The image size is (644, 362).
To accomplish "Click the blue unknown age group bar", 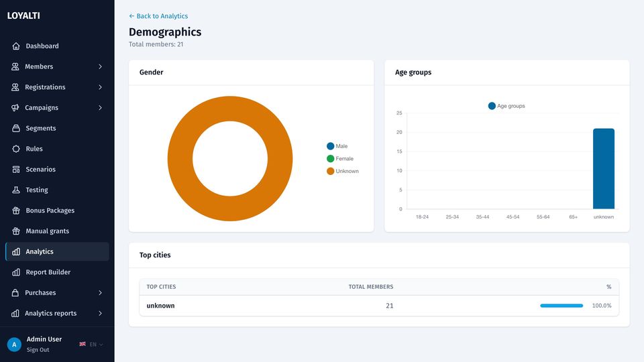I will pyautogui.click(x=603, y=169).
